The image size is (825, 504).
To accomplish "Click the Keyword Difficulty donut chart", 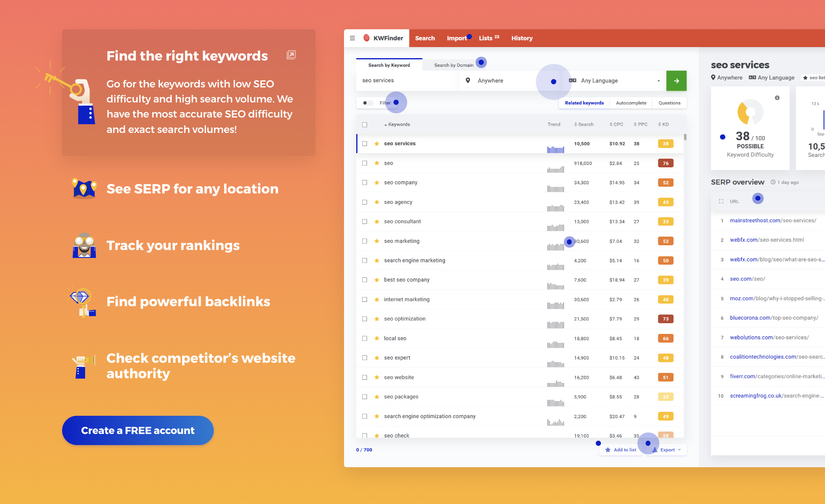I will point(750,112).
